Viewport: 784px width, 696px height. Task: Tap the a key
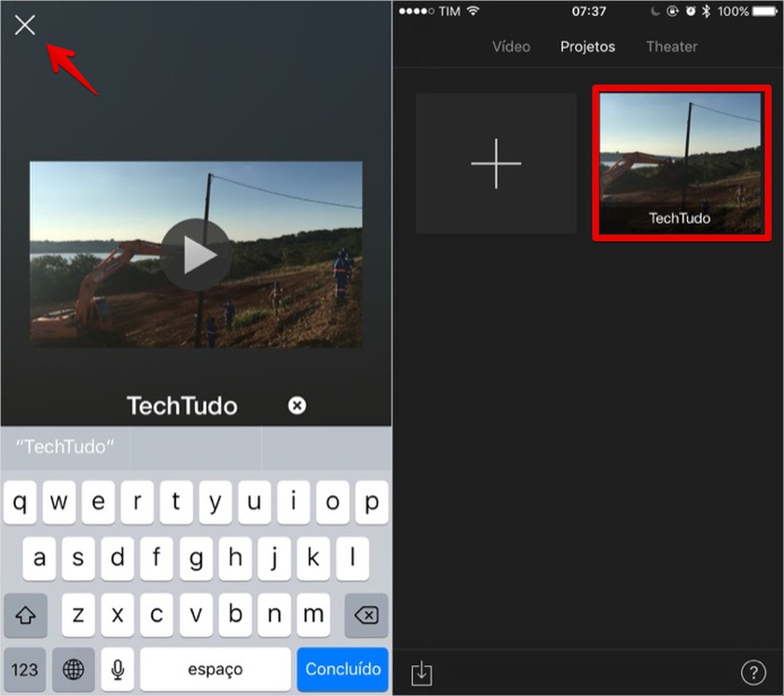pyautogui.click(x=39, y=558)
